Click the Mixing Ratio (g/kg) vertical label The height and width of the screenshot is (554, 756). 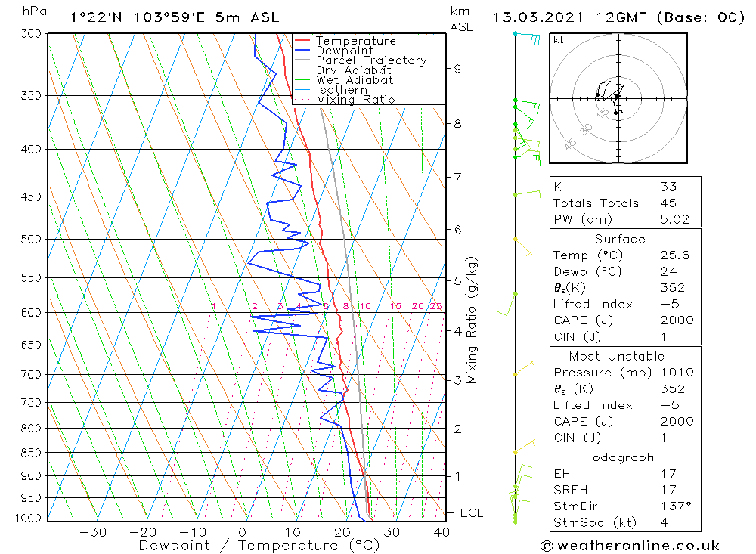click(472, 320)
